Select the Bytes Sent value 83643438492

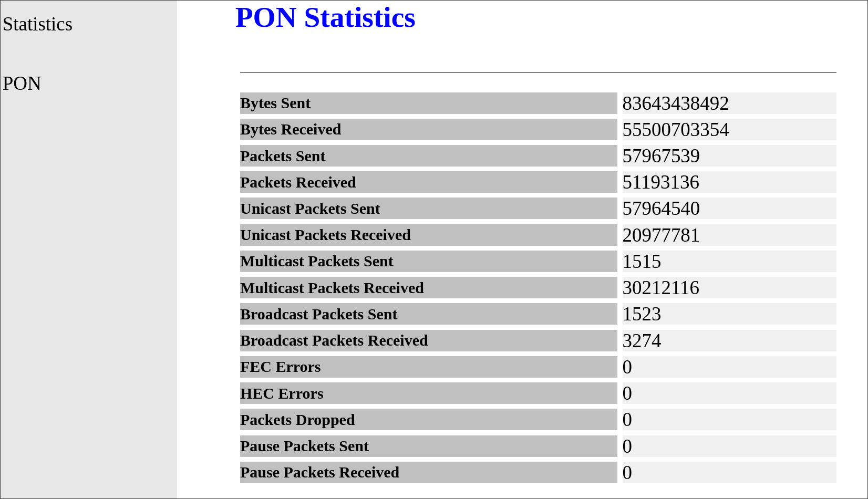tap(676, 103)
